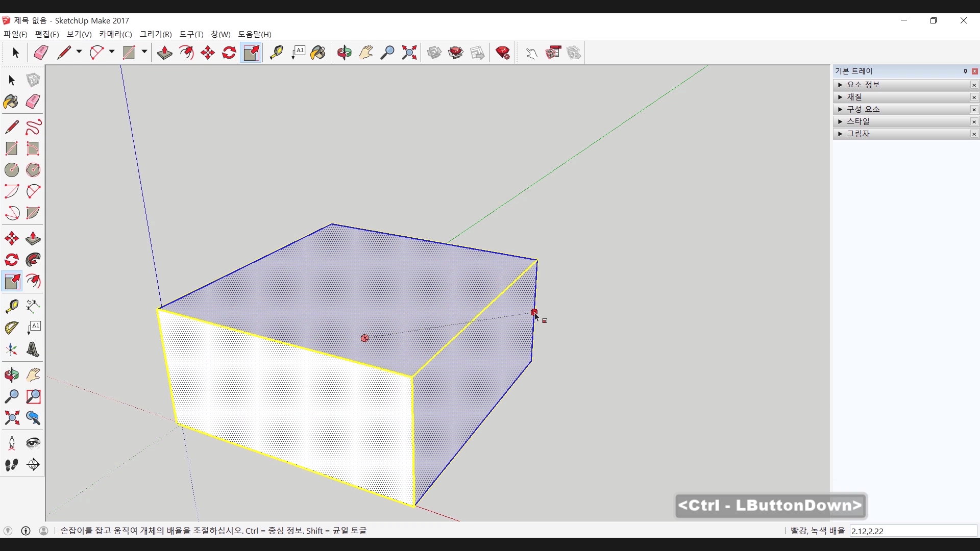Choose the Push/Pull tool in left toolbar
This screenshot has height=551, width=980.
(33, 238)
